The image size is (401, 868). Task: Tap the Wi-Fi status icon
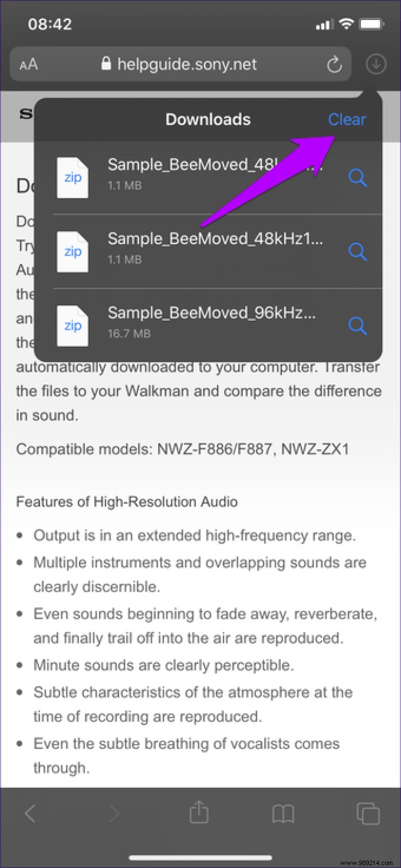tap(346, 23)
